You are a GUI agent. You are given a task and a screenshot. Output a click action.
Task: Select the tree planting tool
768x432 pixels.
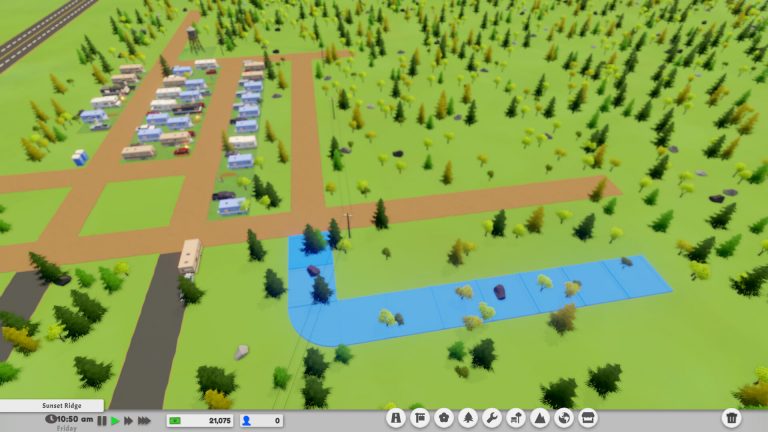tap(468, 418)
